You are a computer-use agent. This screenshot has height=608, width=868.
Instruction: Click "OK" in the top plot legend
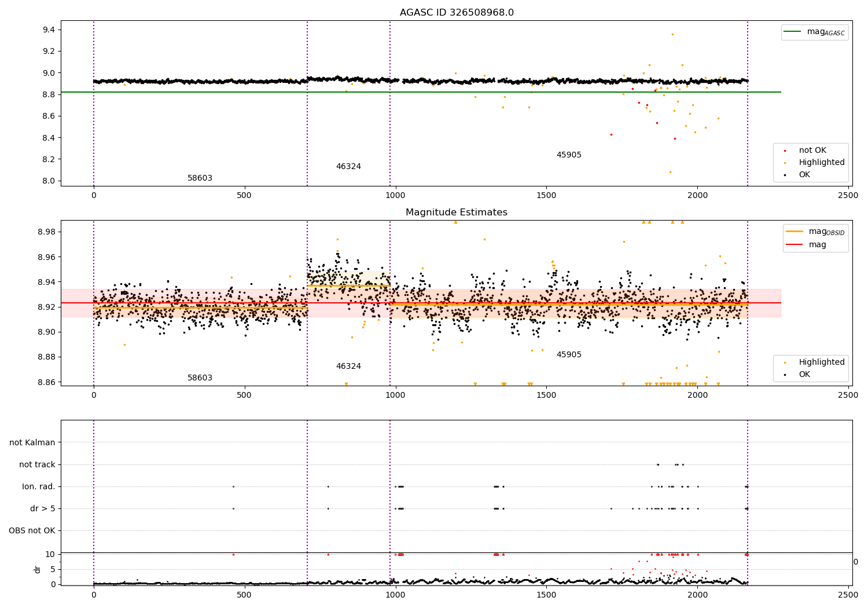click(804, 174)
